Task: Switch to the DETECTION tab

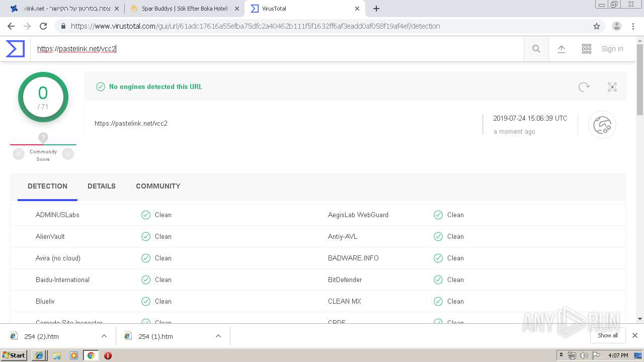Action: pyautogui.click(x=47, y=186)
